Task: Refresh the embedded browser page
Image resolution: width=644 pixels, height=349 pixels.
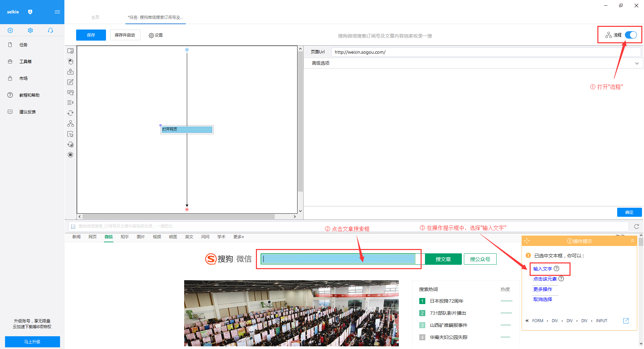Action: (x=636, y=227)
